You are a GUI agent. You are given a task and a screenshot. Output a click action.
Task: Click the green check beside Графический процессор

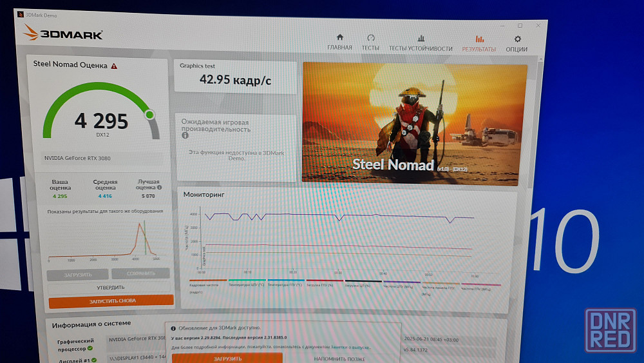tap(90, 348)
